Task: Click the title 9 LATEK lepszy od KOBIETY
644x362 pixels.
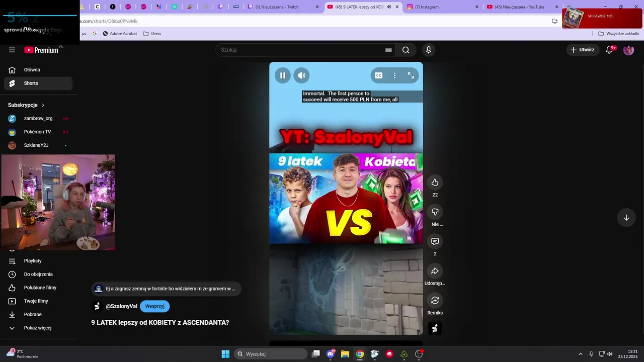Action: coord(160,323)
